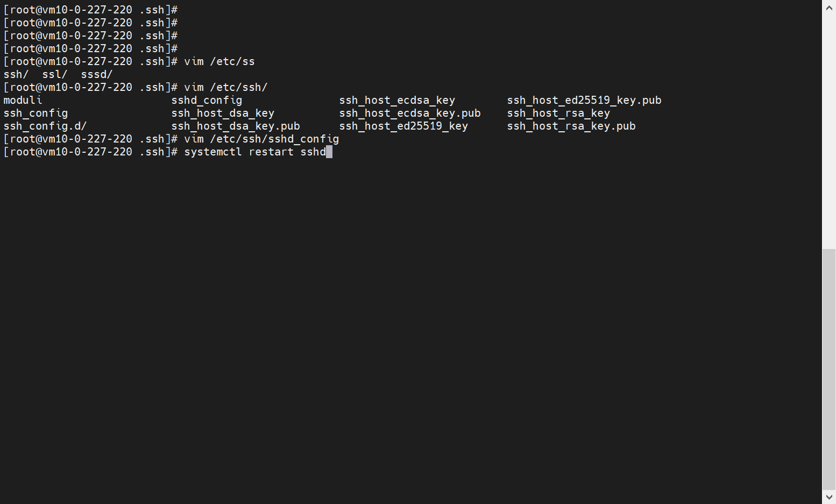Click the ssl/ completion suggestion
This screenshot has width=836, height=504.
click(x=55, y=75)
